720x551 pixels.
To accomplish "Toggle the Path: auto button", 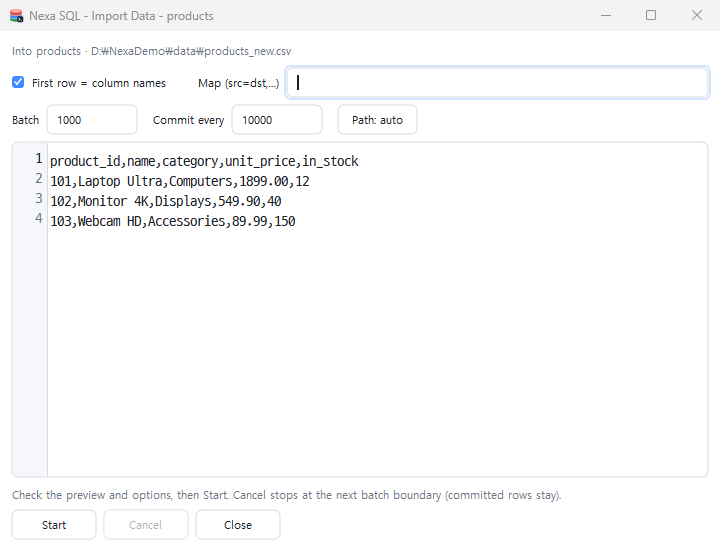I will click(x=377, y=120).
